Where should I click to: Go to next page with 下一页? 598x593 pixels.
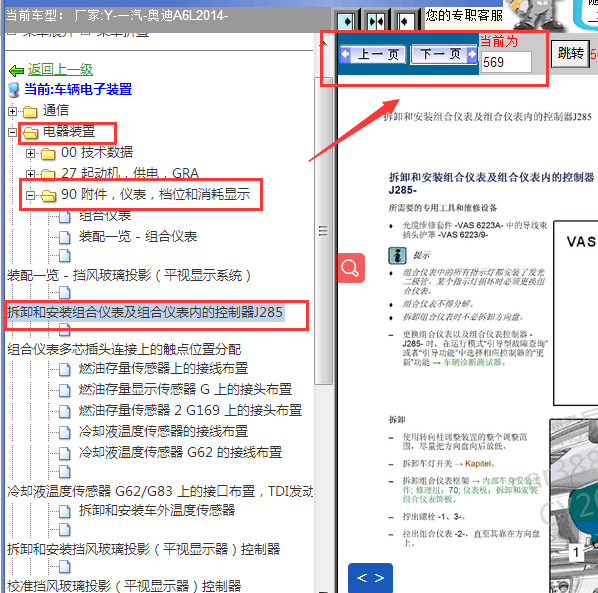[444, 55]
